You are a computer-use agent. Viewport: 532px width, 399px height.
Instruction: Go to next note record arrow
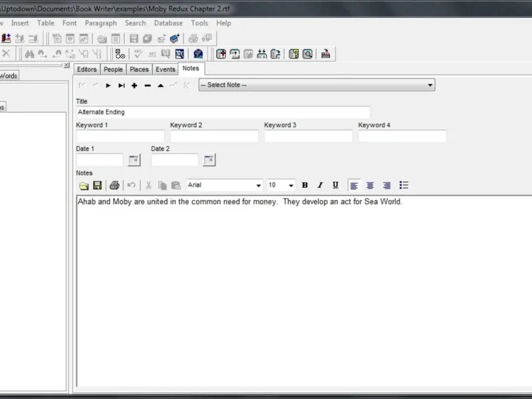click(x=108, y=86)
